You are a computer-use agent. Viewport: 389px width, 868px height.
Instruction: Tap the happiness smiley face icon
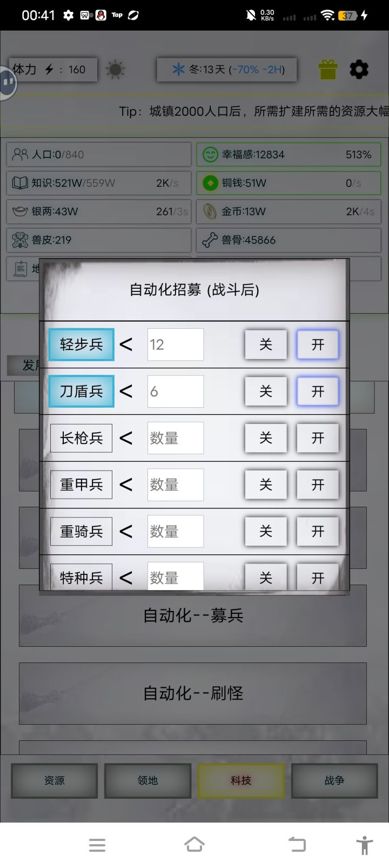pyautogui.click(x=210, y=155)
